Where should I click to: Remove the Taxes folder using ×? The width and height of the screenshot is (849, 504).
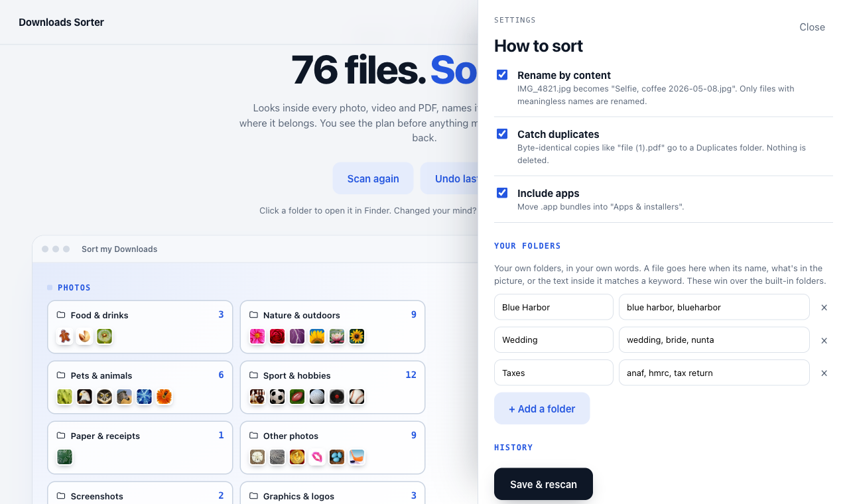coord(824,373)
